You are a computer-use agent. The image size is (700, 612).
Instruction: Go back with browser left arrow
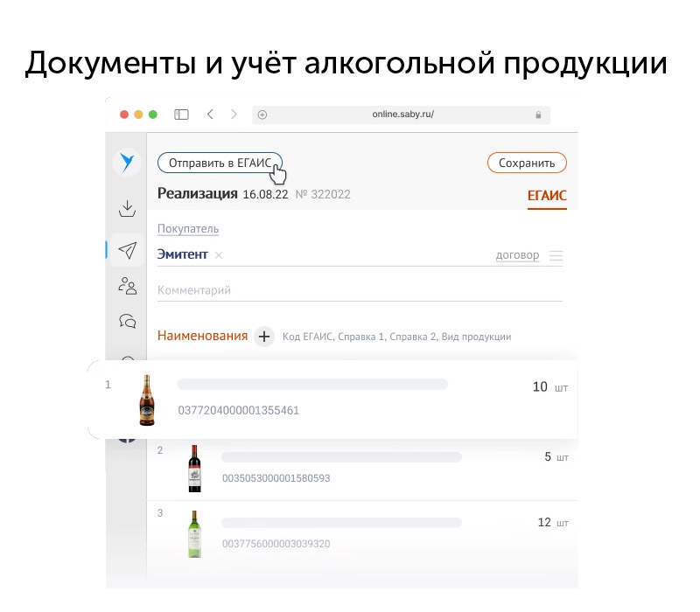coord(210,115)
